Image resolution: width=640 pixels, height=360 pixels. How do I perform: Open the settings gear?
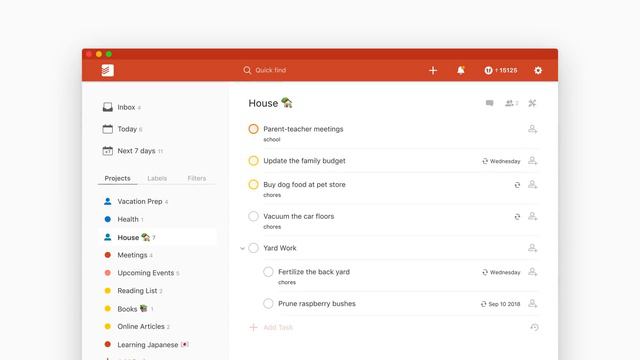coord(538,70)
